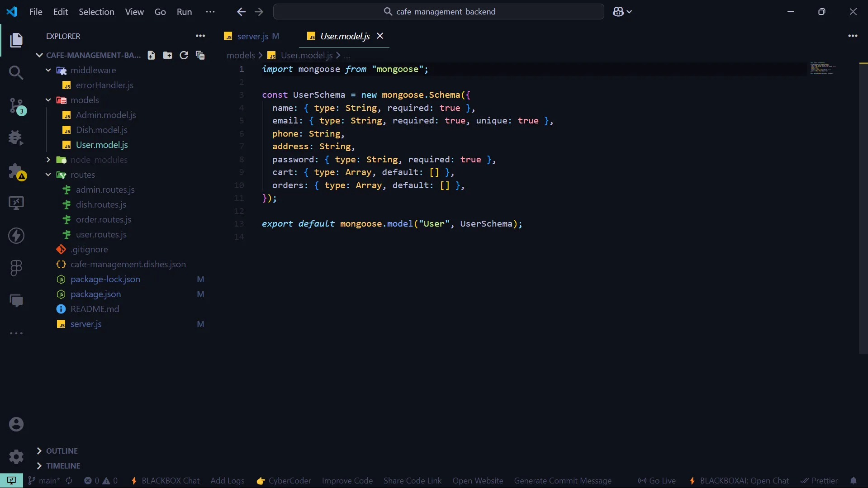Close the User.model.js tab
Screen dimensions: 868x488
(x=380, y=36)
